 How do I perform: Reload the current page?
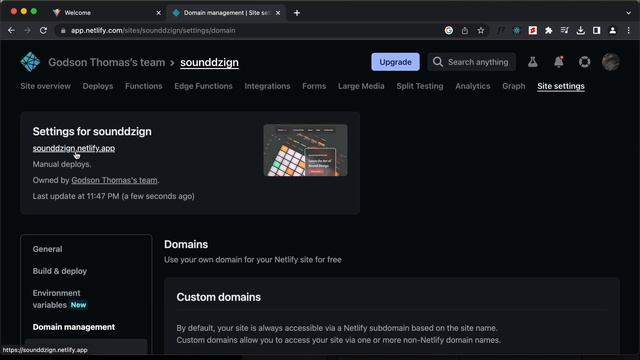tap(43, 30)
